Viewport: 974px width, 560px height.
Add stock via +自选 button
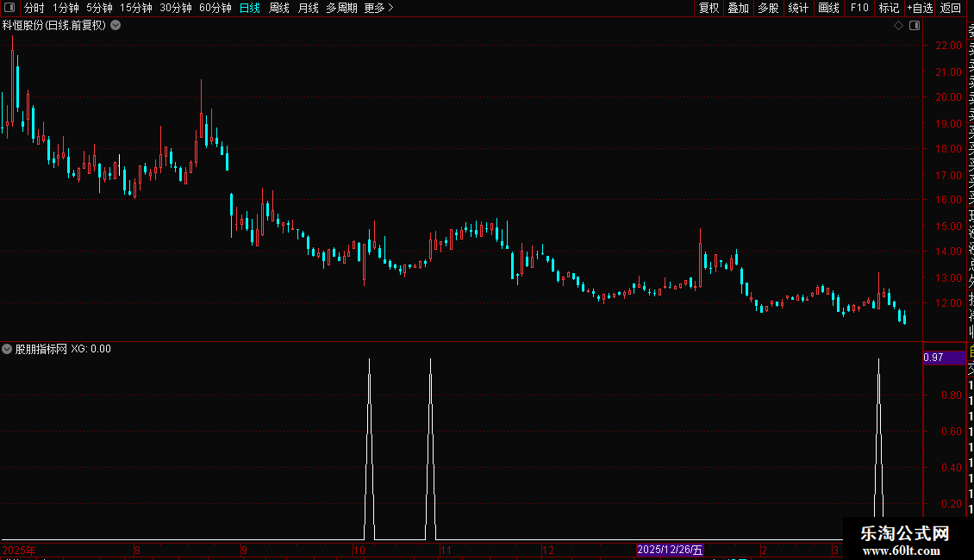920,8
